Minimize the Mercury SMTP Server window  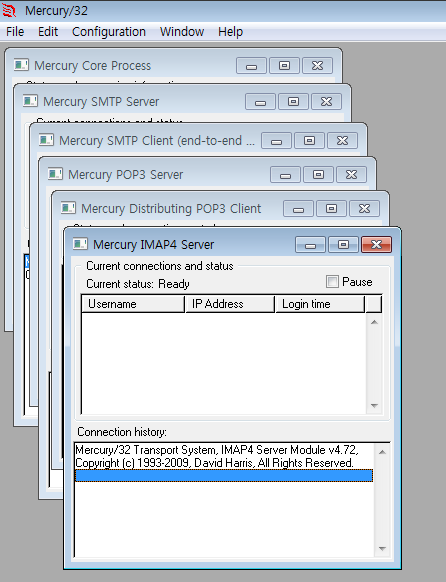[x=260, y=102]
